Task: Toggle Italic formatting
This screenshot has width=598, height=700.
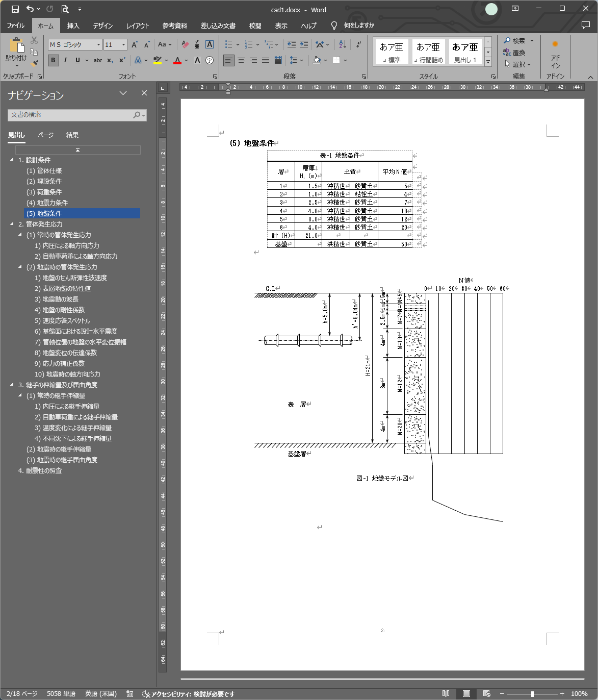Action: click(x=65, y=60)
